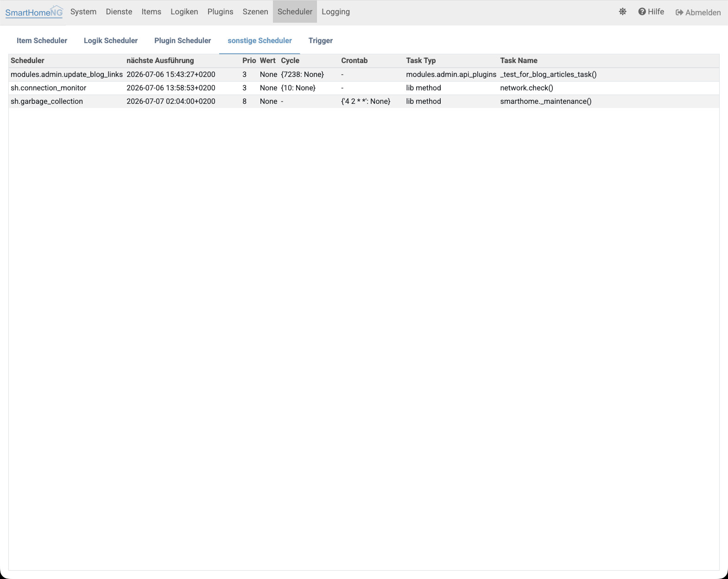The image size is (728, 579).
Task: Click the Scheduler column header
Action: (27, 60)
